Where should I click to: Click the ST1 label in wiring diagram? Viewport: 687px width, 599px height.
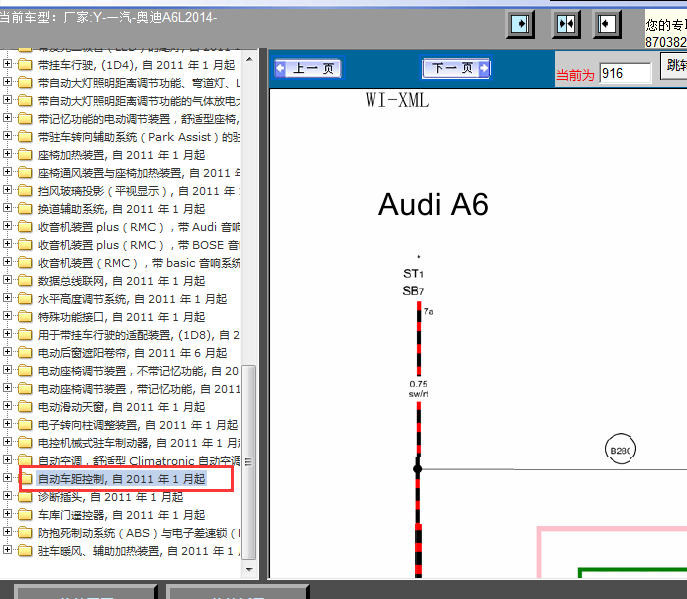coord(413,274)
